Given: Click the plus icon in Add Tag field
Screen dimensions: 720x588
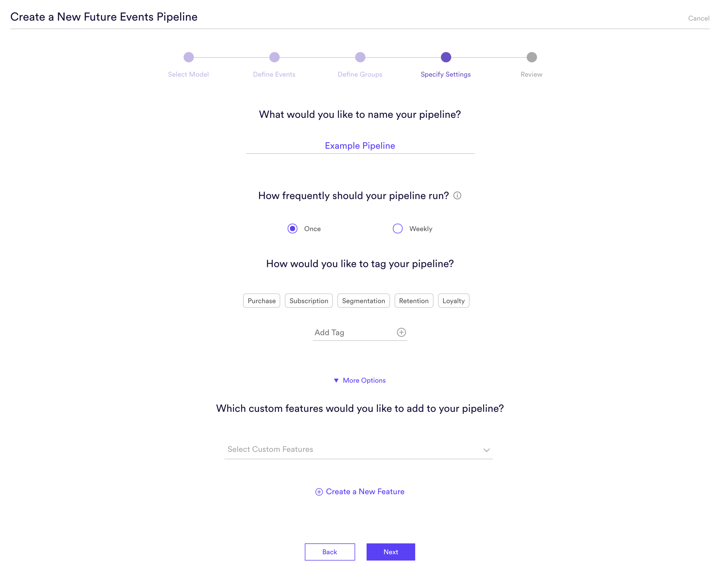Looking at the screenshot, I should click(401, 332).
